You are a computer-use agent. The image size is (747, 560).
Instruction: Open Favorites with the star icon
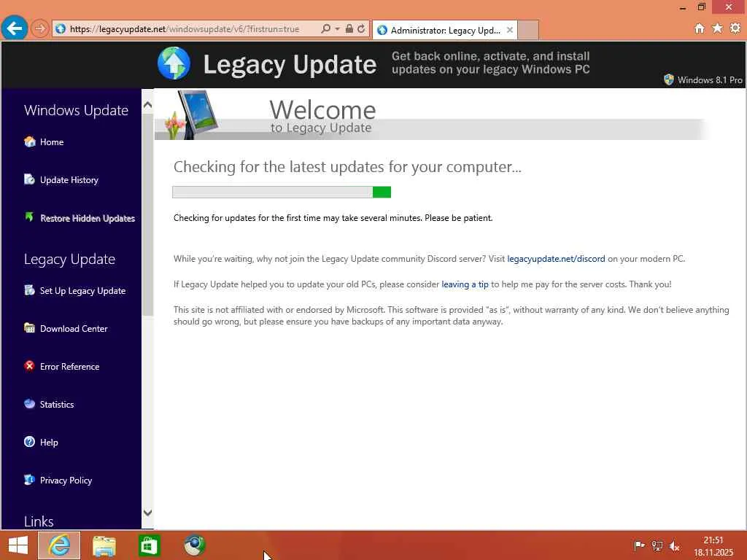coord(717,28)
